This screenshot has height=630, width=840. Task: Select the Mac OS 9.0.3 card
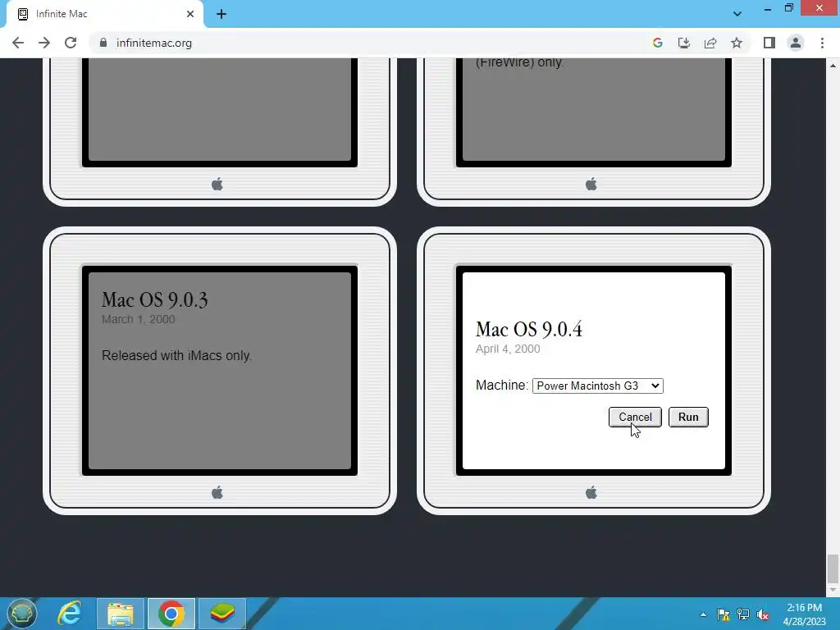coord(220,370)
